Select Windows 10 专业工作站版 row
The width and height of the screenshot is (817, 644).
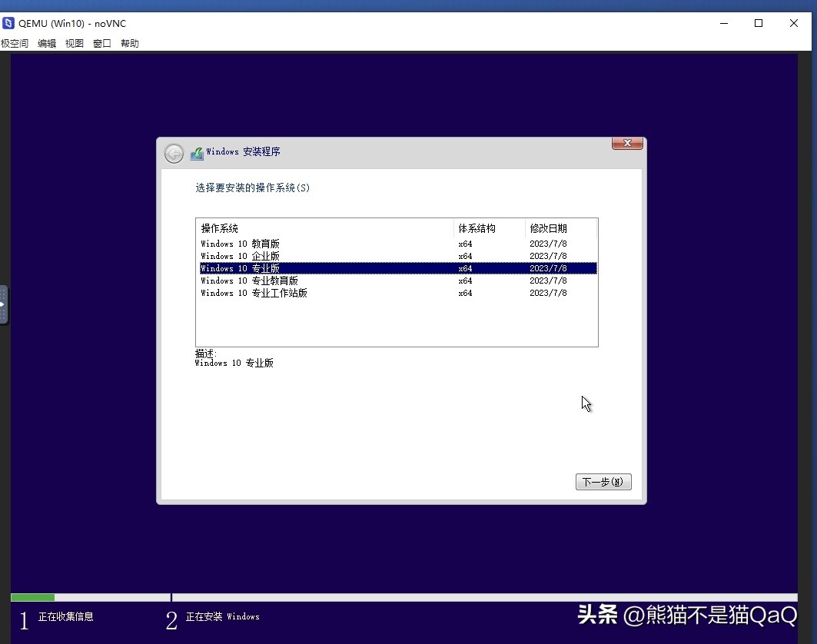pyautogui.click(x=399, y=293)
